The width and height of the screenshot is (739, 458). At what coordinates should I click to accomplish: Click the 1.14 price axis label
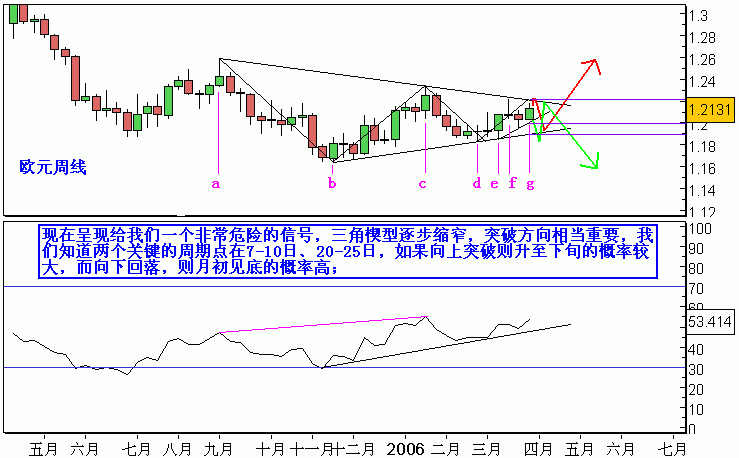point(702,191)
